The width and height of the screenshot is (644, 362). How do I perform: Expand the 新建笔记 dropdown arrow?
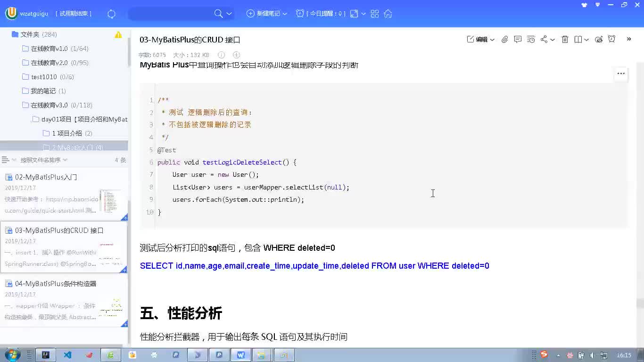pyautogui.click(x=285, y=14)
